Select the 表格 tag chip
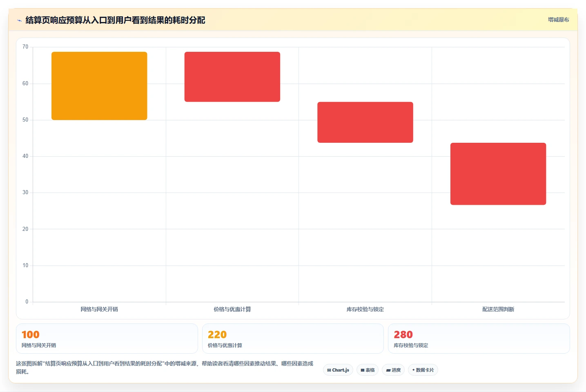This screenshot has height=392, width=586. click(x=368, y=370)
